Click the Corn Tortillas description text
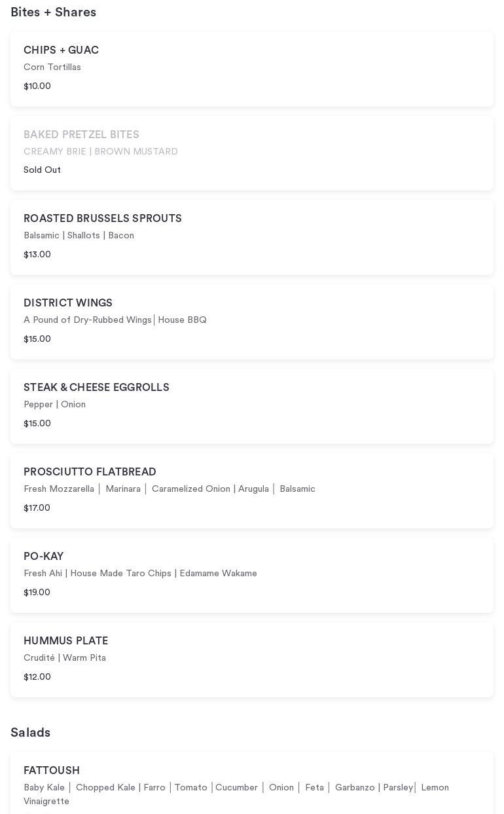The height and width of the screenshot is (814, 504). pyautogui.click(x=52, y=67)
